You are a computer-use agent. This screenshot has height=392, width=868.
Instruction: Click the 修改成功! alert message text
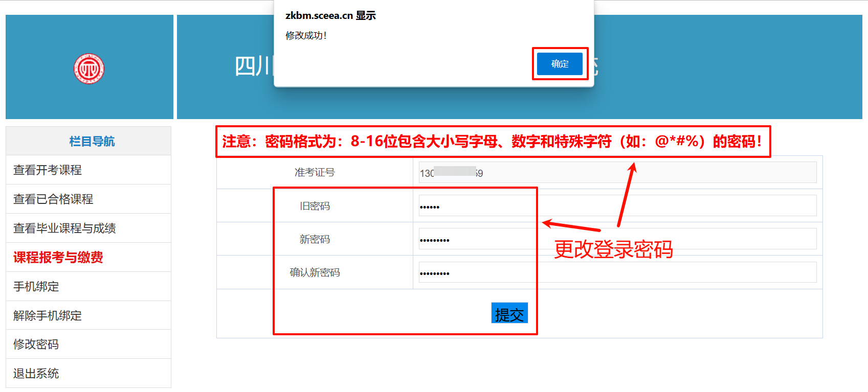(306, 35)
